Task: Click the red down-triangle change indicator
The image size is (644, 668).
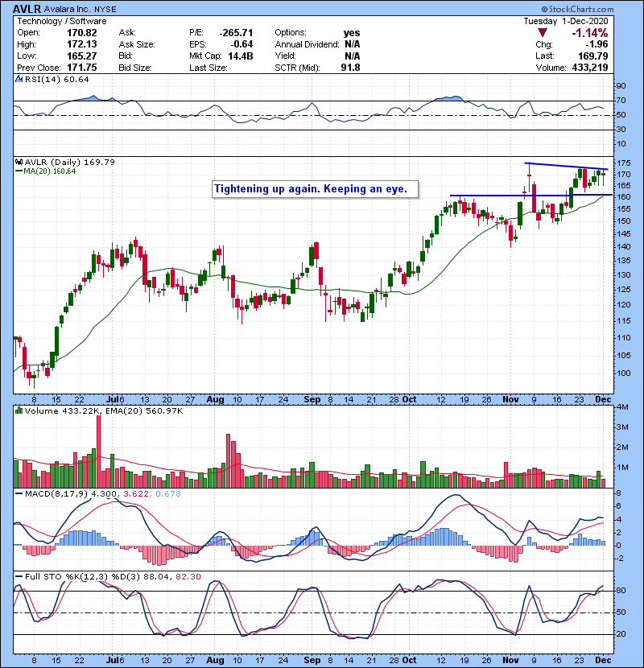Action: pyautogui.click(x=542, y=33)
